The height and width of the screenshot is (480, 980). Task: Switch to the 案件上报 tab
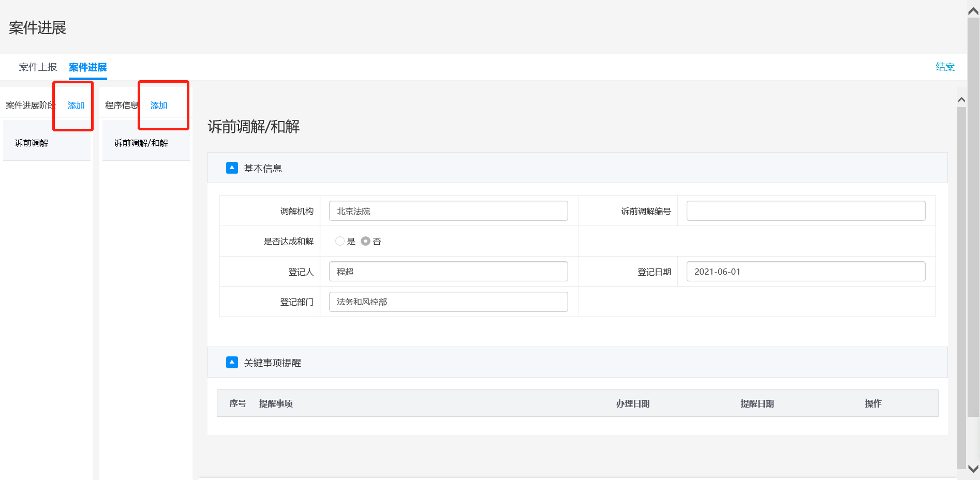point(38,67)
